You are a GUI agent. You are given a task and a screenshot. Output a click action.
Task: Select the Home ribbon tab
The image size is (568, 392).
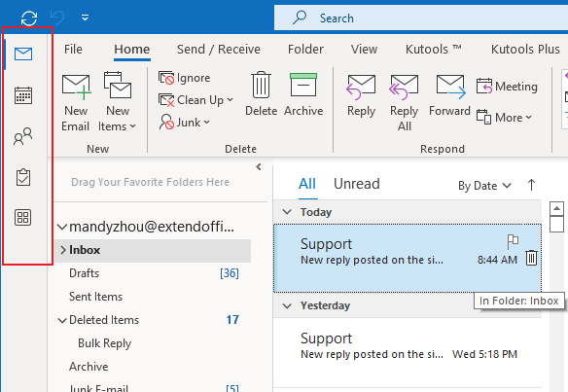[132, 49]
